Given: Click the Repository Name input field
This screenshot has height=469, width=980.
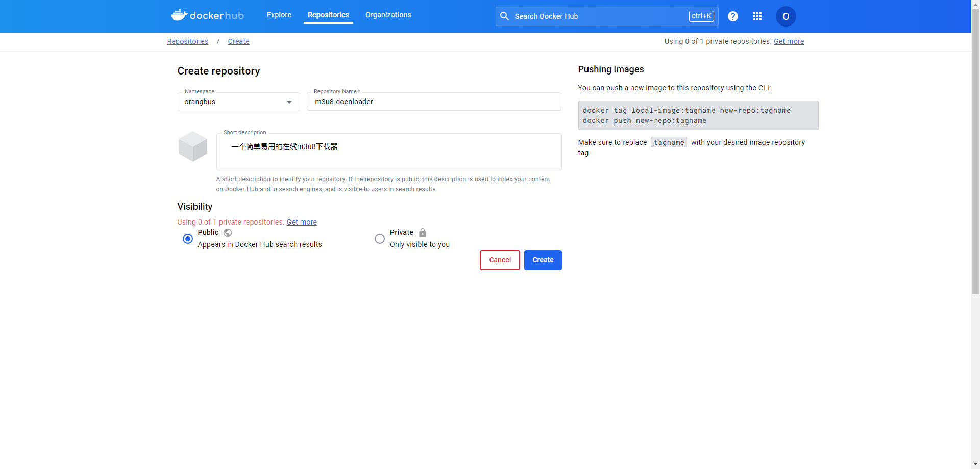Looking at the screenshot, I should point(434,102).
